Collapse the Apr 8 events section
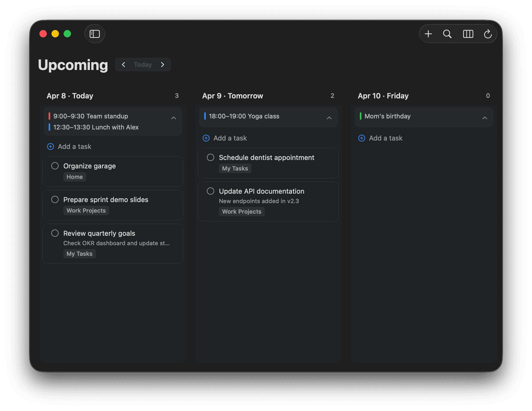The image size is (532, 411). click(x=174, y=118)
